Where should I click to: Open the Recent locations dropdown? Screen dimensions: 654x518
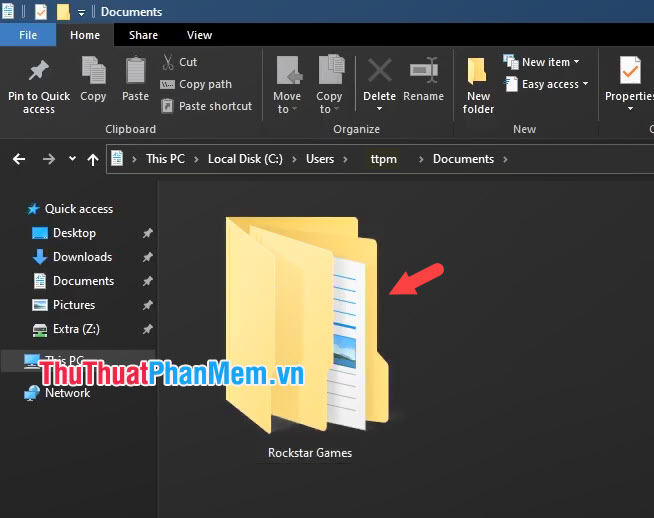72,158
